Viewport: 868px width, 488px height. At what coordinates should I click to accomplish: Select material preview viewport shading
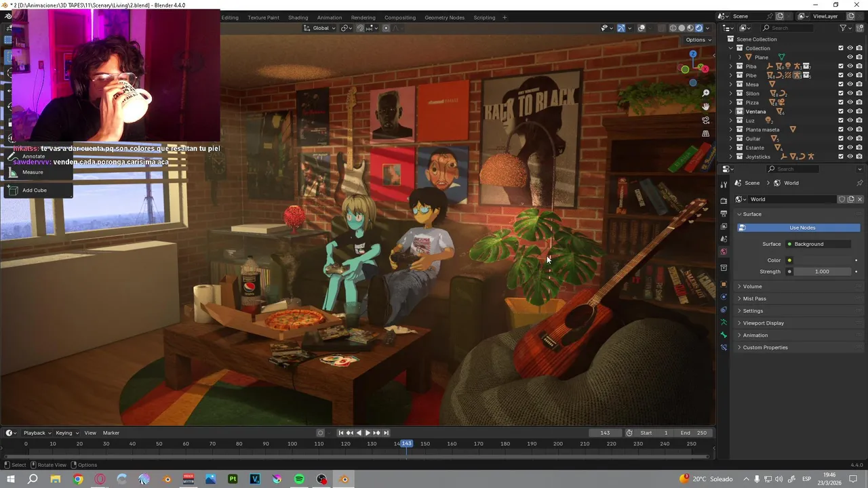tap(690, 28)
